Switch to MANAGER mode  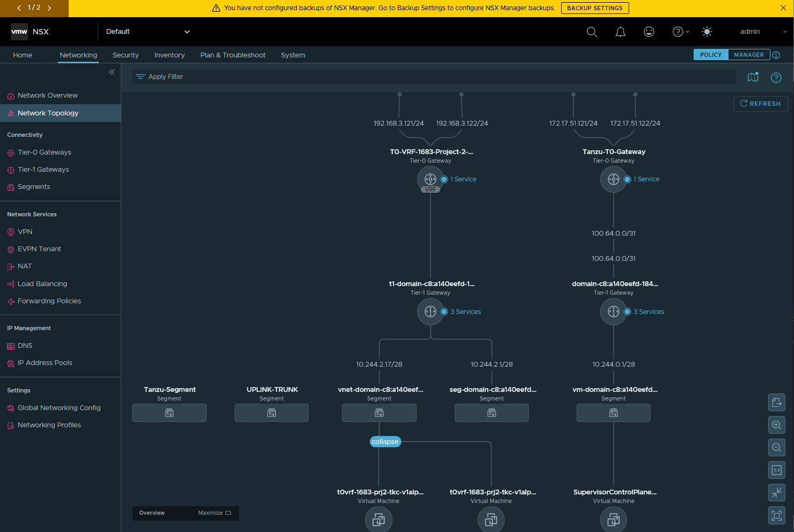click(749, 55)
